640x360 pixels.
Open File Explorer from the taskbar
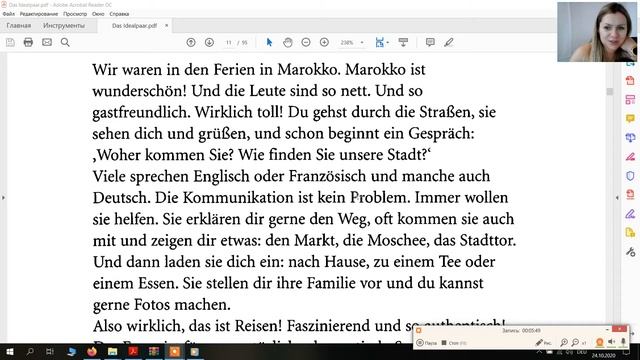[x=113, y=351]
